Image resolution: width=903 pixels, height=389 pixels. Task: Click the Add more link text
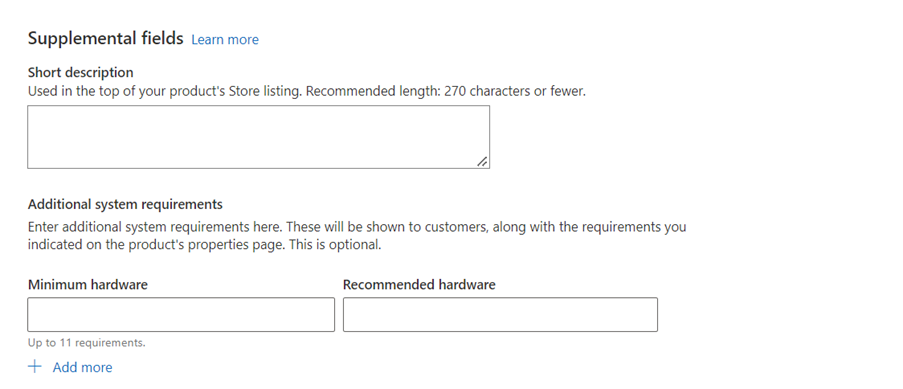tap(82, 367)
